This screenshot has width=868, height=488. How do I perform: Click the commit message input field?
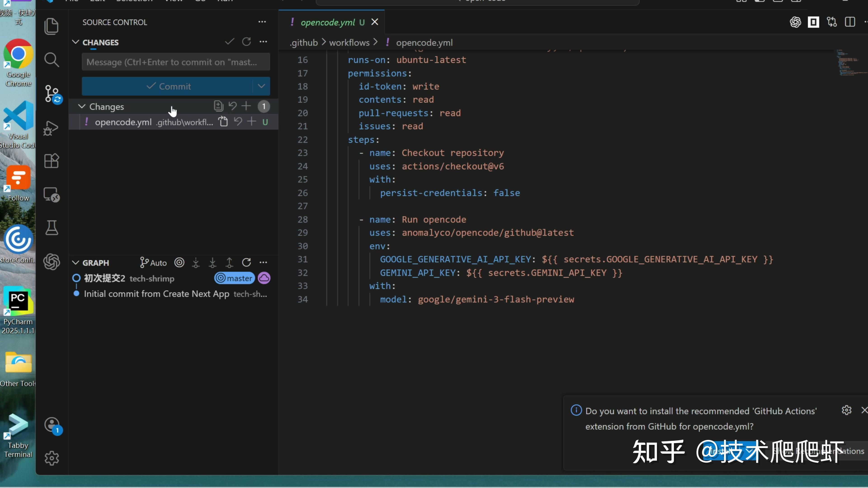point(176,62)
